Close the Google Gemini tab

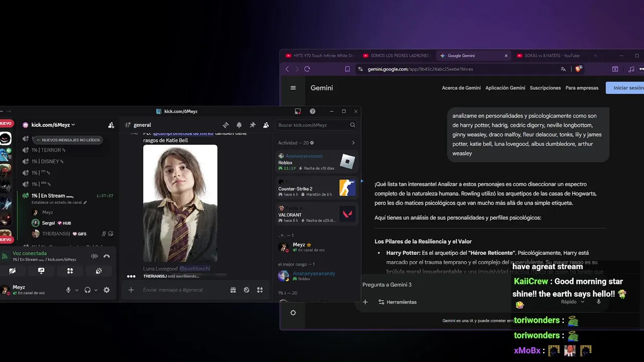[506, 56]
